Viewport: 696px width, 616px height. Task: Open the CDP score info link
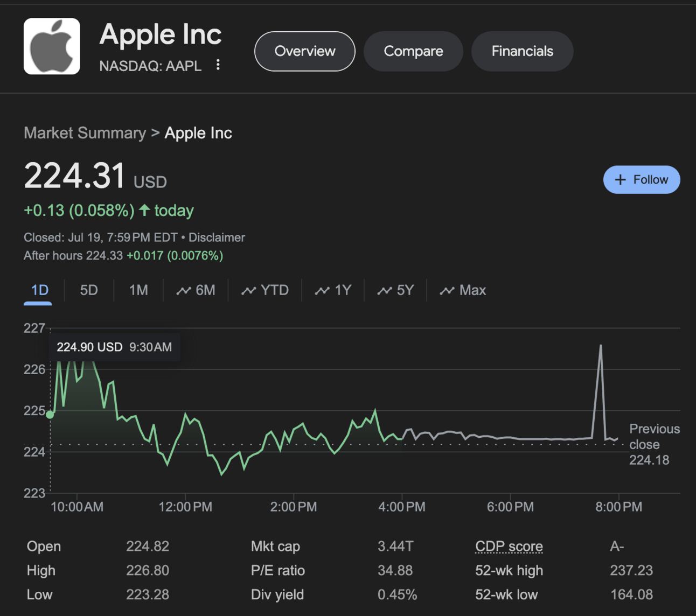point(509,547)
